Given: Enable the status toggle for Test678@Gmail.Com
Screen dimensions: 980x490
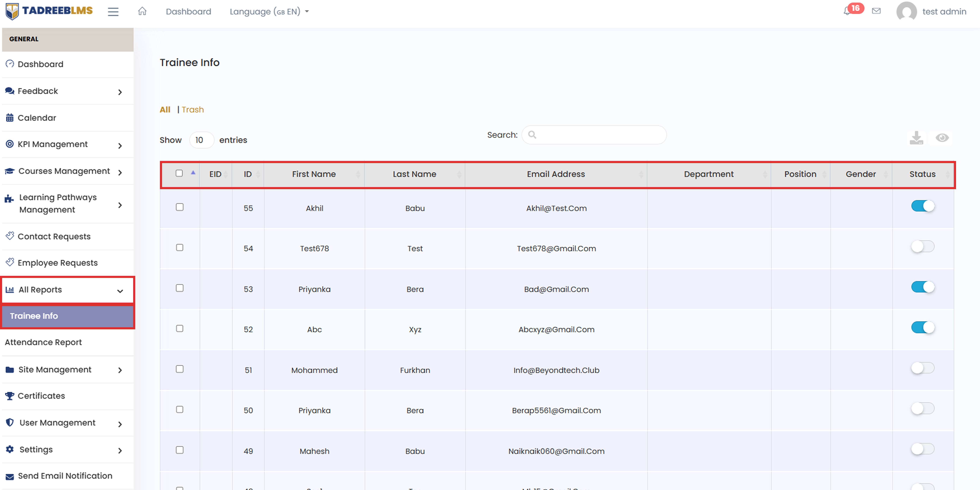Looking at the screenshot, I should [x=923, y=247].
